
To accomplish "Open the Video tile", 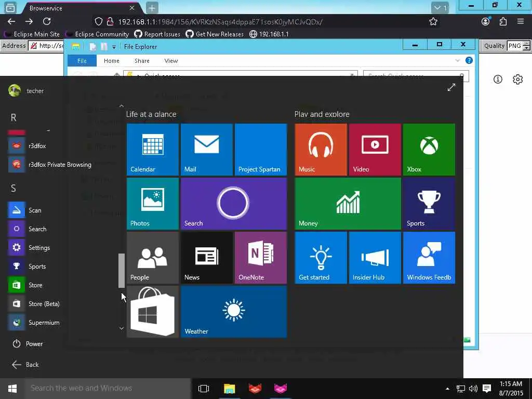I will (375, 150).
